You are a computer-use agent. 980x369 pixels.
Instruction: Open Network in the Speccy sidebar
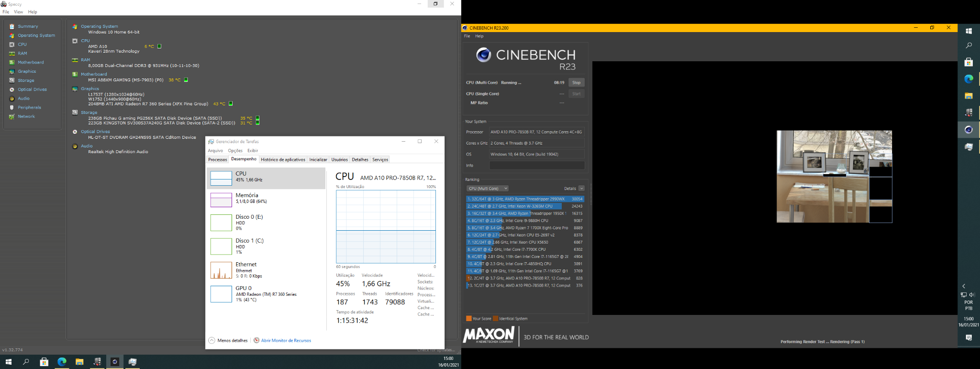(26, 116)
